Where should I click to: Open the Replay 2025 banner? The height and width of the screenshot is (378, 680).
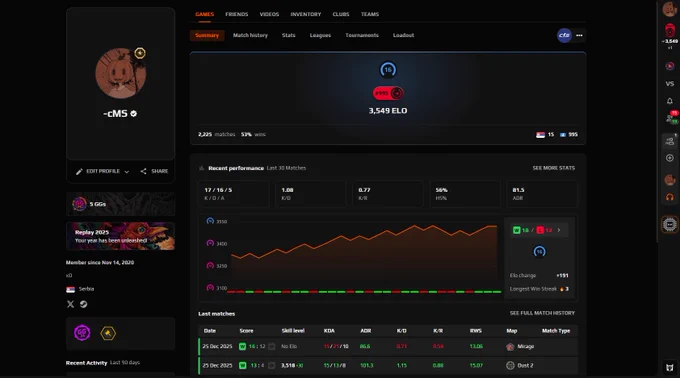(x=121, y=236)
